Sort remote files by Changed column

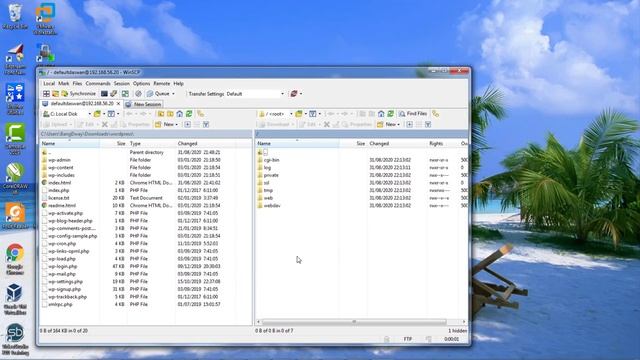pos(397,144)
